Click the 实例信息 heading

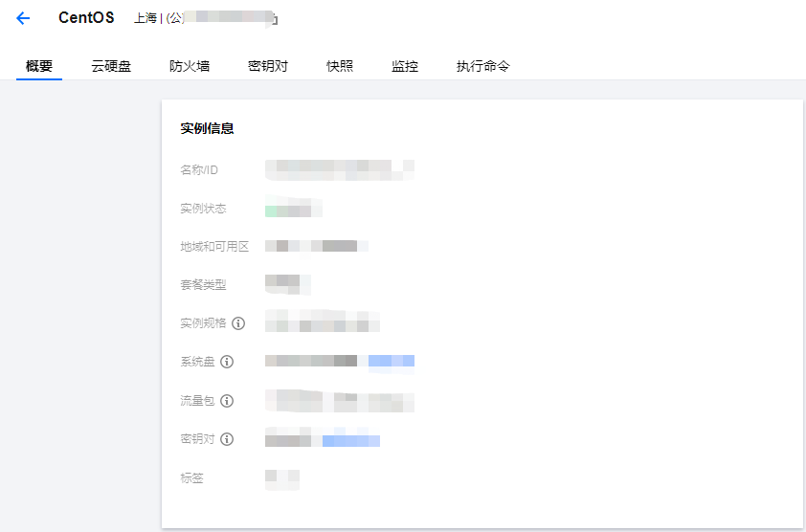pos(207,128)
